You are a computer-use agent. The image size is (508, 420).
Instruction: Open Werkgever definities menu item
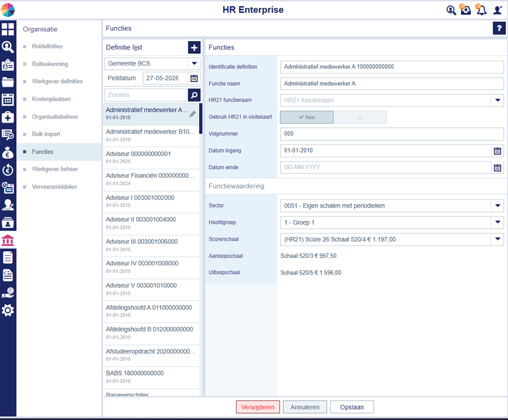pos(58,81)
